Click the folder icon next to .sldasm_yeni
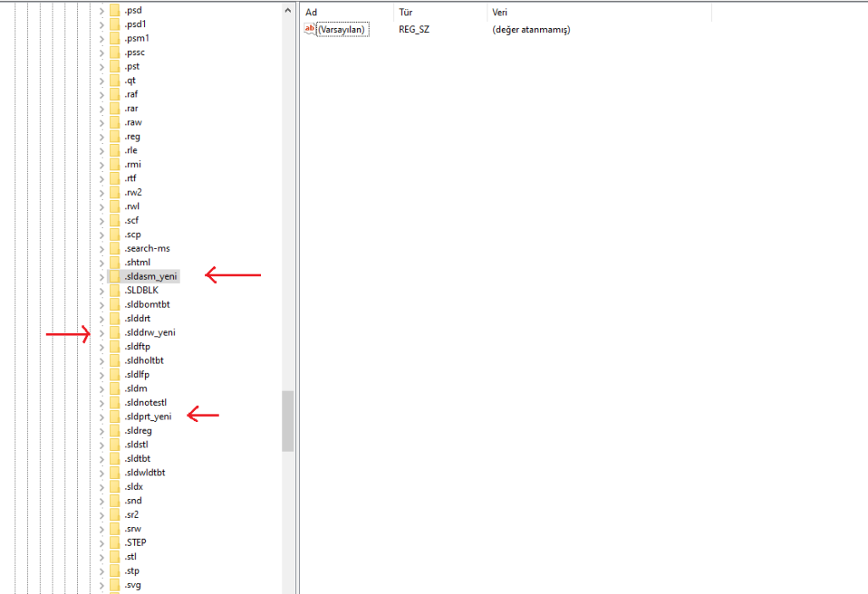The image size is (868, 594). coord(114,276)
